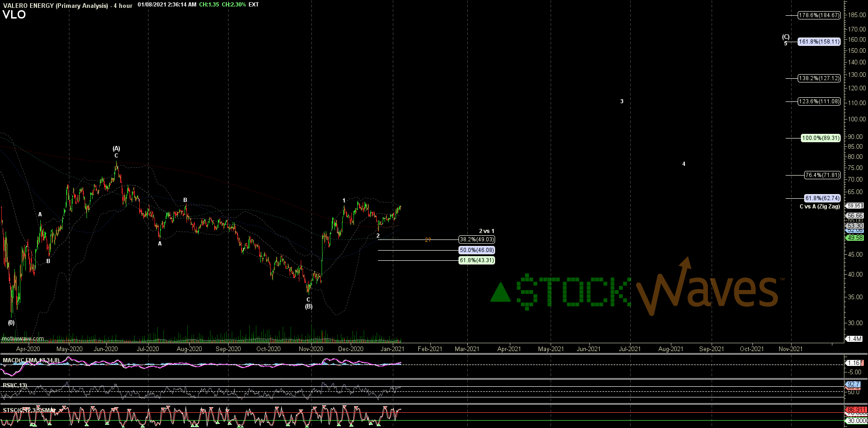Click the 100.00 price scale value
868x428 pixels.
[856, 119]
